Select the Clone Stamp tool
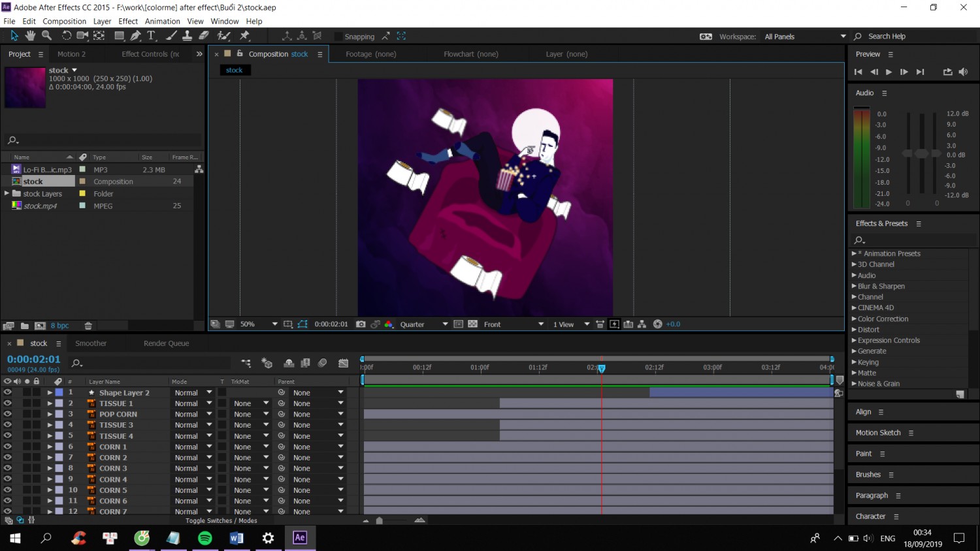 (187, 35)
